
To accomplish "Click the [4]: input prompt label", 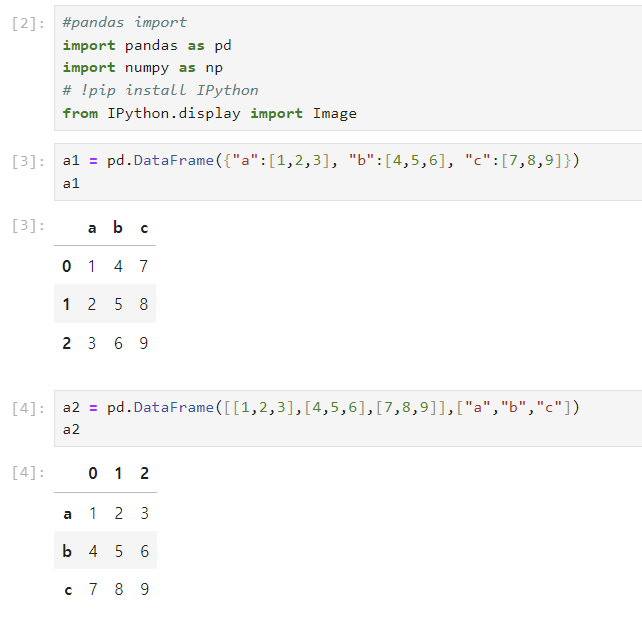I will coord(28,408).
